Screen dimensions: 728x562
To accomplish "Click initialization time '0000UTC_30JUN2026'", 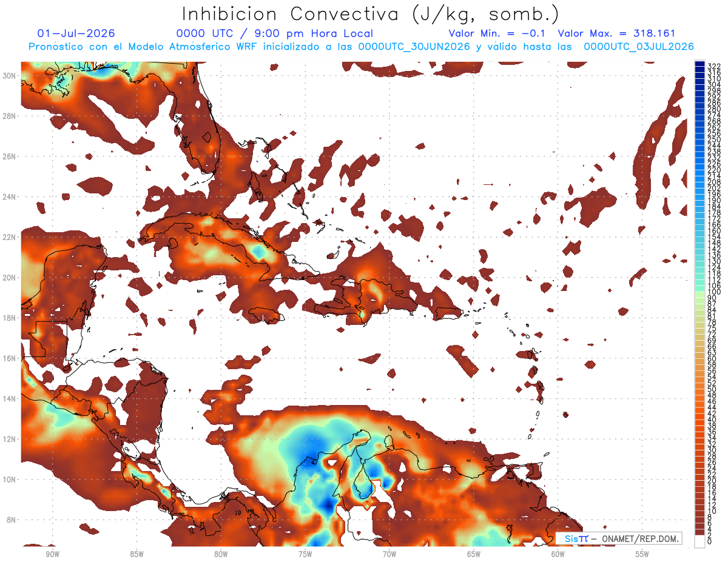I will coord(414,47).
